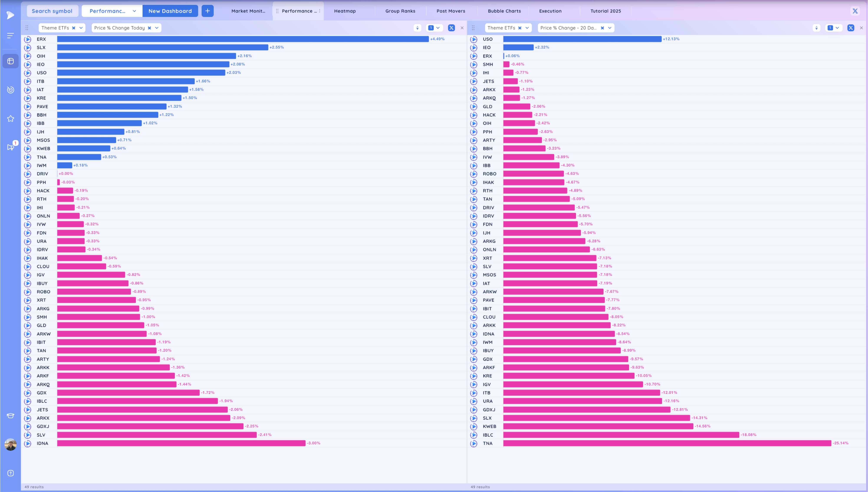Open the favorites star sidebar icon
868x492 pixels.
[x=10, y=119]
